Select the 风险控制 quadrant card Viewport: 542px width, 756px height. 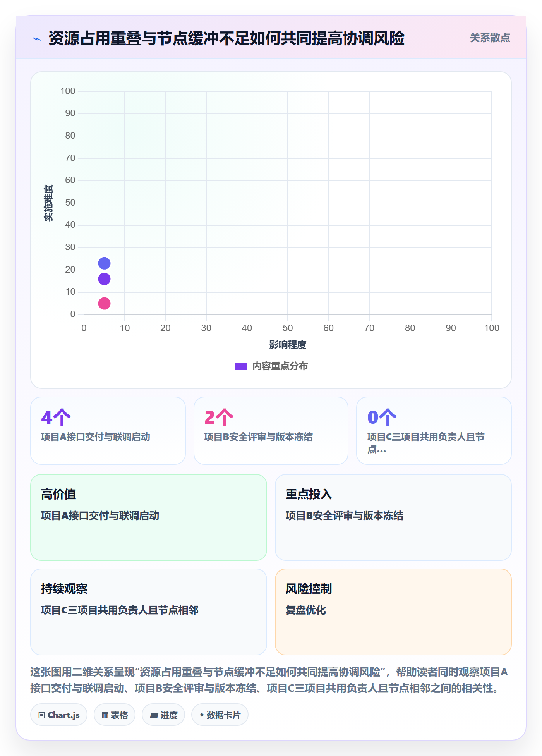click(393, 612)
